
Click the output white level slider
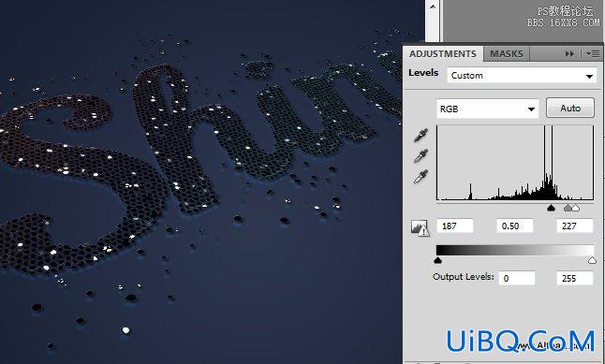[592, 261]
